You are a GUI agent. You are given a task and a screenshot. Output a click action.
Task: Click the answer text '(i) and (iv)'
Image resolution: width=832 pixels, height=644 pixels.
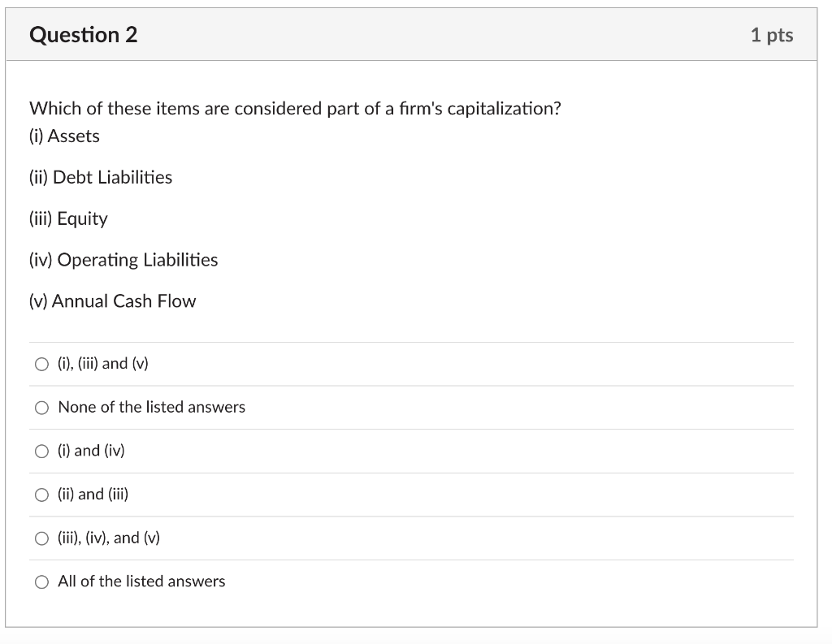click(89, 451)
